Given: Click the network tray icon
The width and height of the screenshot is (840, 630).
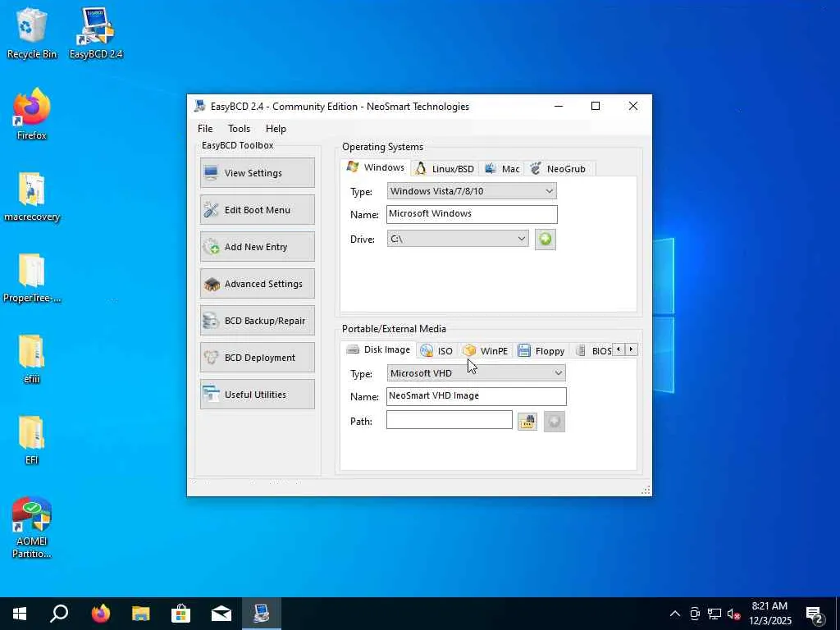Looking at the screenshot, I should [714, 614].
